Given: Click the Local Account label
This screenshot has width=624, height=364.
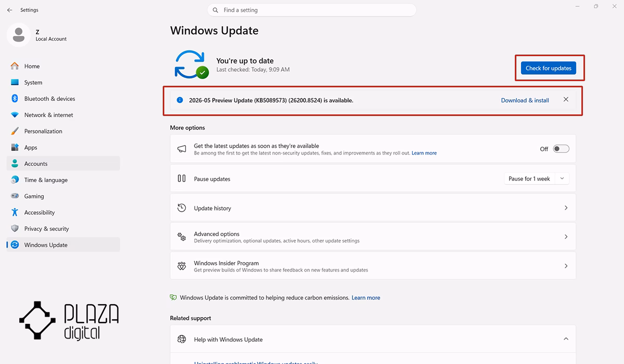Looking at the screenshot, I should coord(51,39).
